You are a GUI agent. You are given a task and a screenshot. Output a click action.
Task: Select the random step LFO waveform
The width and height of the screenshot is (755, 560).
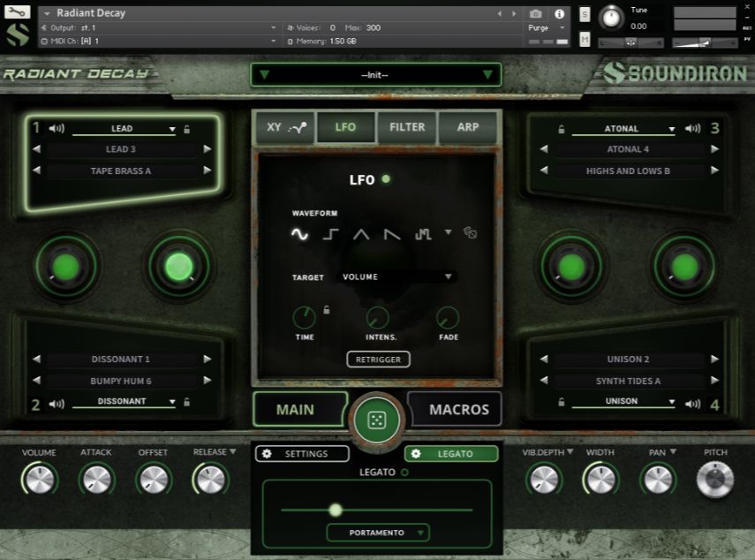coord(423,235)
